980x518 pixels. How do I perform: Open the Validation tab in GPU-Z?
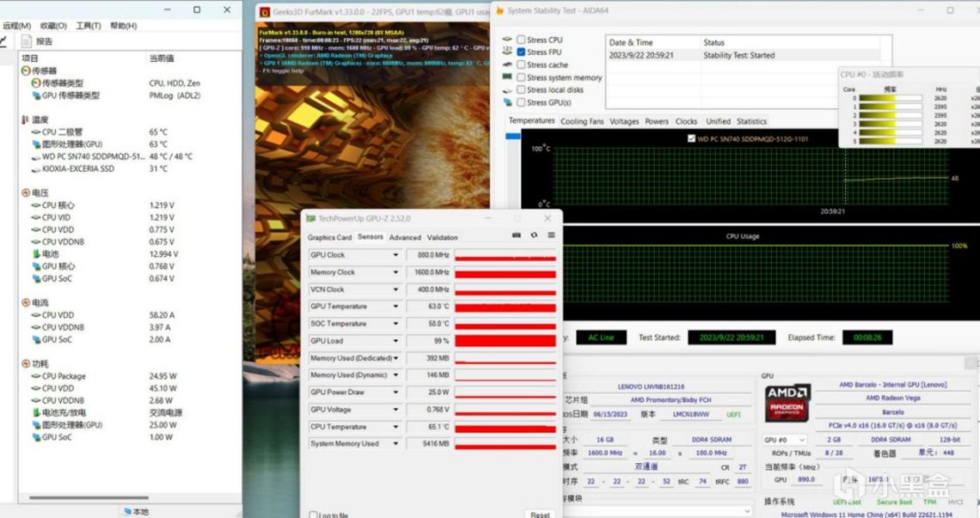click(442, 237)
